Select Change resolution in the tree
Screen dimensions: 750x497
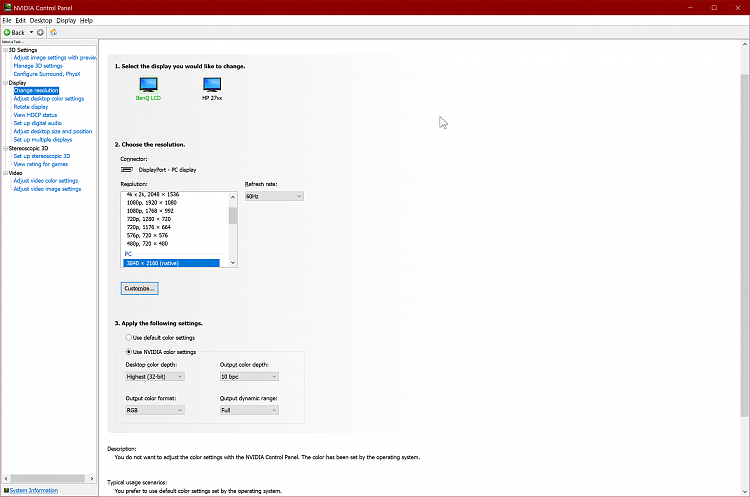36,90
